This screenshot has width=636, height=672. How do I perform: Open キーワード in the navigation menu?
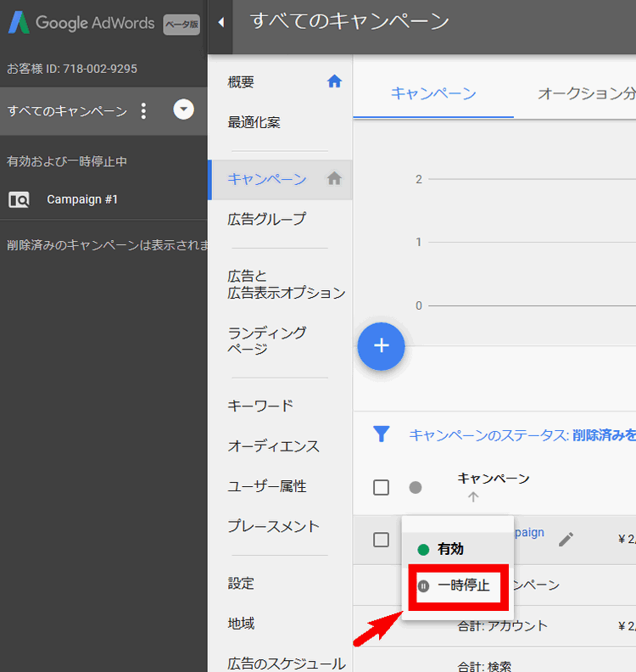coord(260,406)
